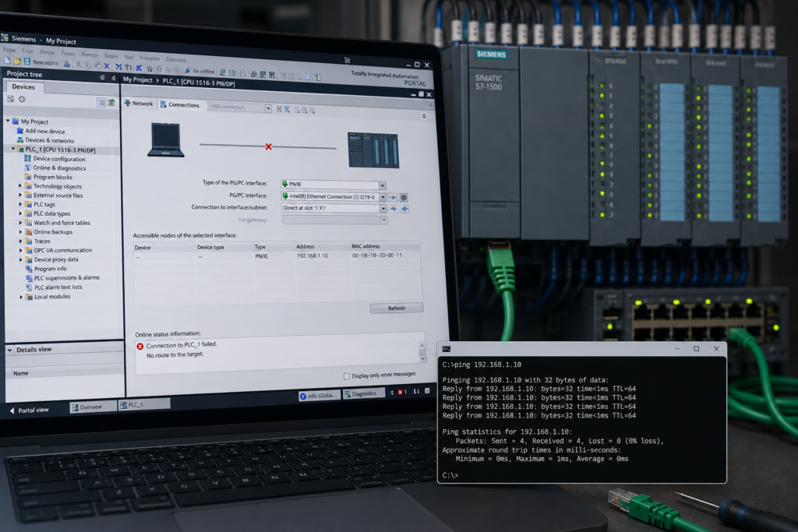Screen dimensions: 798x532
Task: Select Online backups in the tree
Action: pyautogui.click(x=54, y=232)
